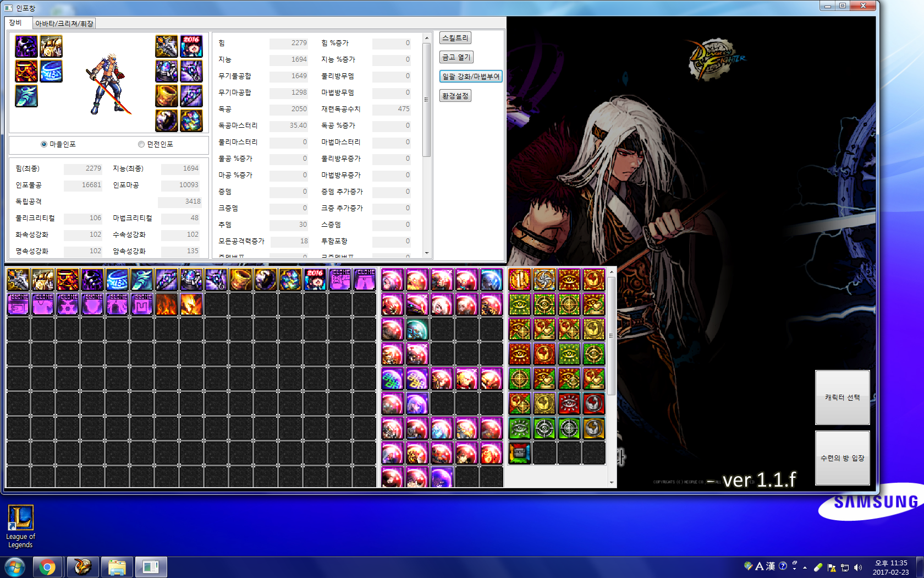Select the golden pillar card in card grid
This screenshot has height=578, width=924.
click(520, 280)
